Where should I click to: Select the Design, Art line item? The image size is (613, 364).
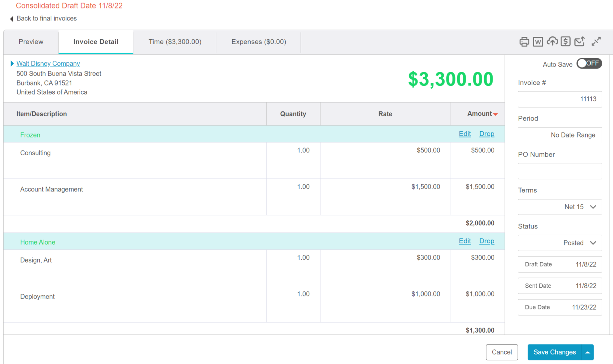coord(36,260)
